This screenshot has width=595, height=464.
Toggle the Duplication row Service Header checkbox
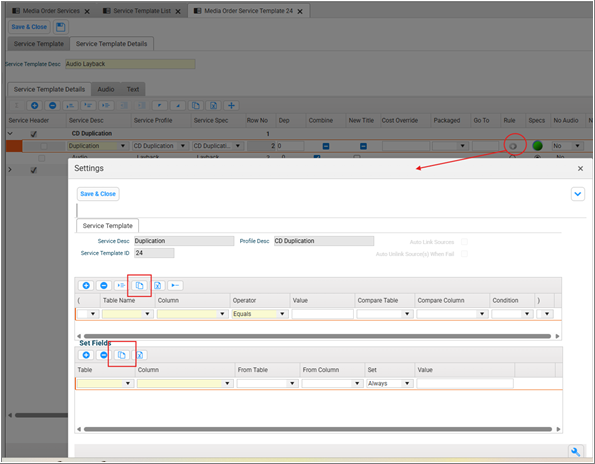coord(44,146)
